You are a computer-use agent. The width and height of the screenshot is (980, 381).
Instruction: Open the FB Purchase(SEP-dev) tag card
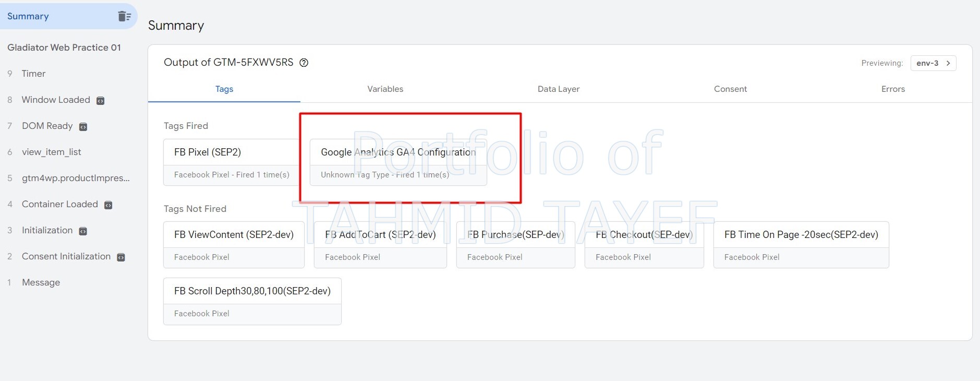516,245
